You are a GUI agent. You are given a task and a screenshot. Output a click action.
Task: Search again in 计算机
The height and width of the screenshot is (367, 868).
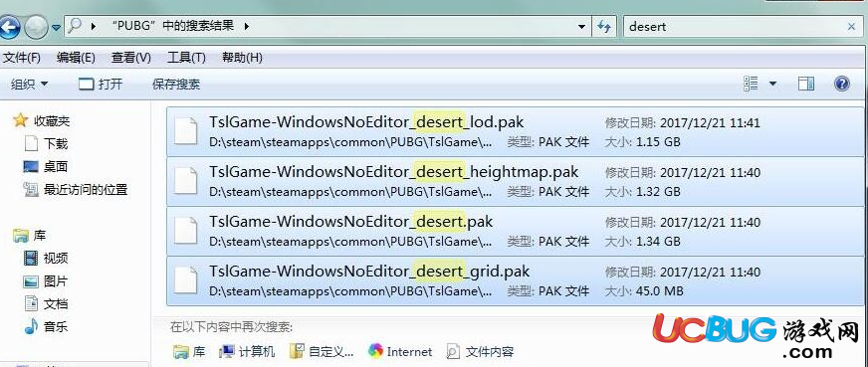click(x=247, y=351)
